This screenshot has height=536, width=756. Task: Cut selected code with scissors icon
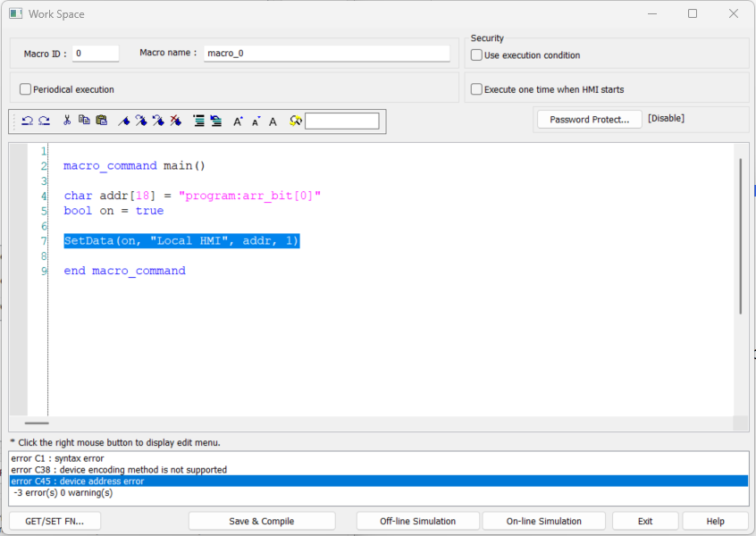click(x=67, y=121)
